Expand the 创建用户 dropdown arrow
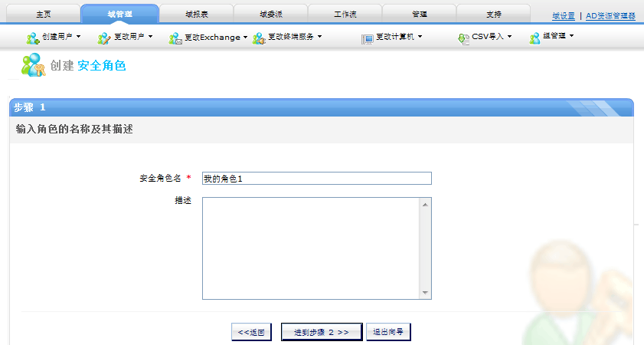This screenshot has width=644, height=345. (78, 37)
